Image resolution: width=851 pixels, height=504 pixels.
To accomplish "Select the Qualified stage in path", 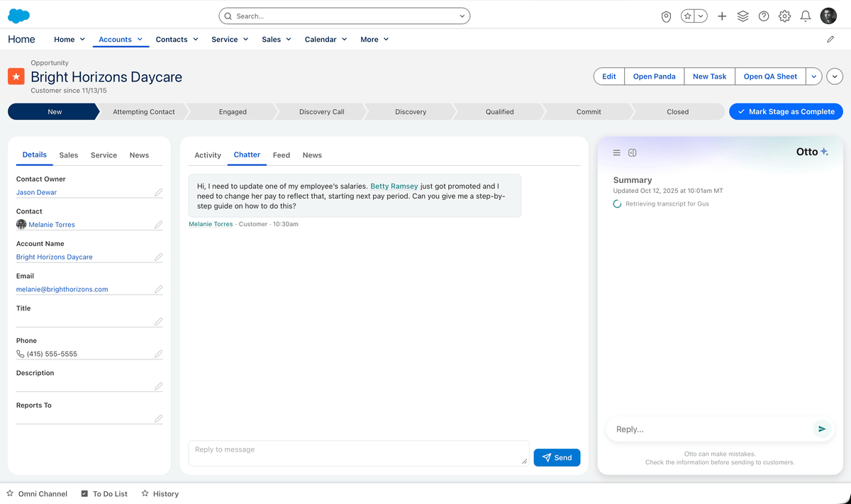I will click(x=499, y=111).
